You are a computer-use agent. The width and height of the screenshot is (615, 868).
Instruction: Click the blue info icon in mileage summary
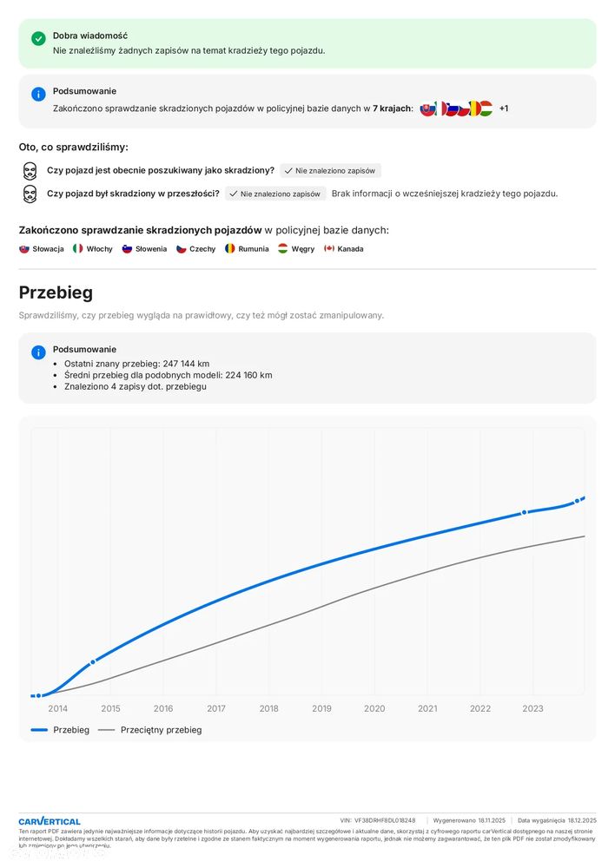point(38,352)
